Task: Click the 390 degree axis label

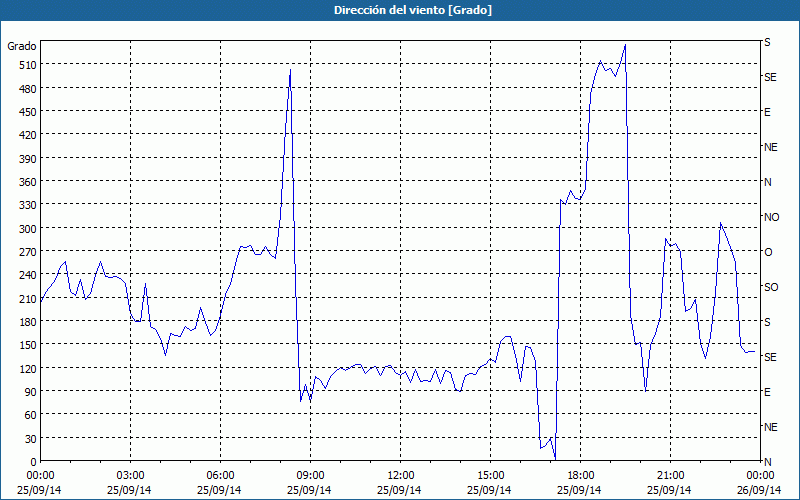Action: click(x=28, y=159)
